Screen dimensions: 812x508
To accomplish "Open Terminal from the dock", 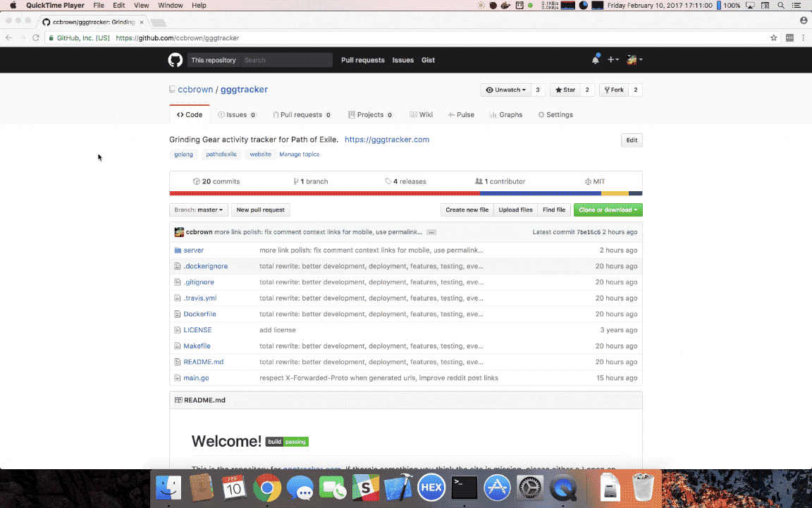I will coord(464,488).
